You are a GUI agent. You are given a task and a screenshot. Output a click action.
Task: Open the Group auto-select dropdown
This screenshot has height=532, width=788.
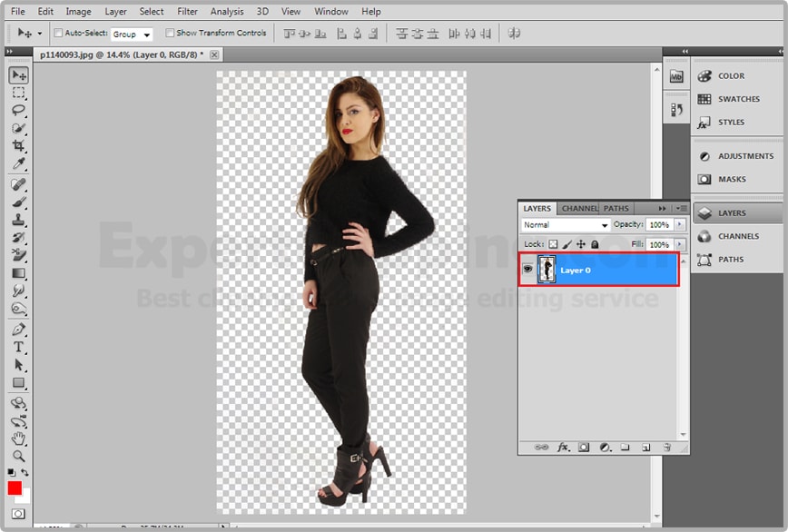(x=132, y=34)
